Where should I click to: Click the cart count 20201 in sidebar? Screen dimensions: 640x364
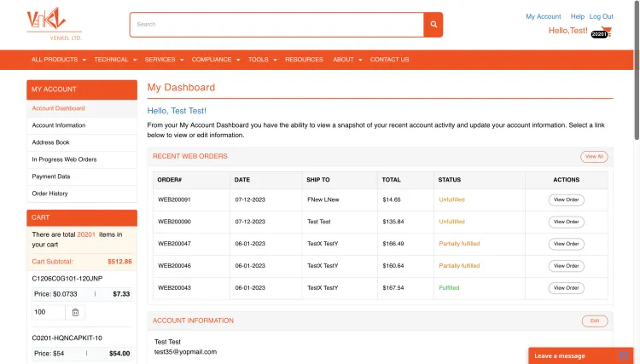click(86, 234)
